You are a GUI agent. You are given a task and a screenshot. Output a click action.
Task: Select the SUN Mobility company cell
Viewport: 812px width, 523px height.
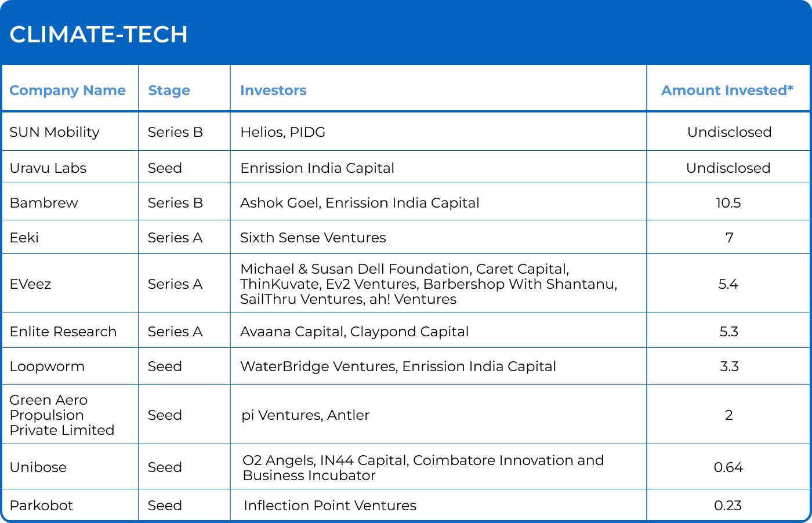(55, 132)
